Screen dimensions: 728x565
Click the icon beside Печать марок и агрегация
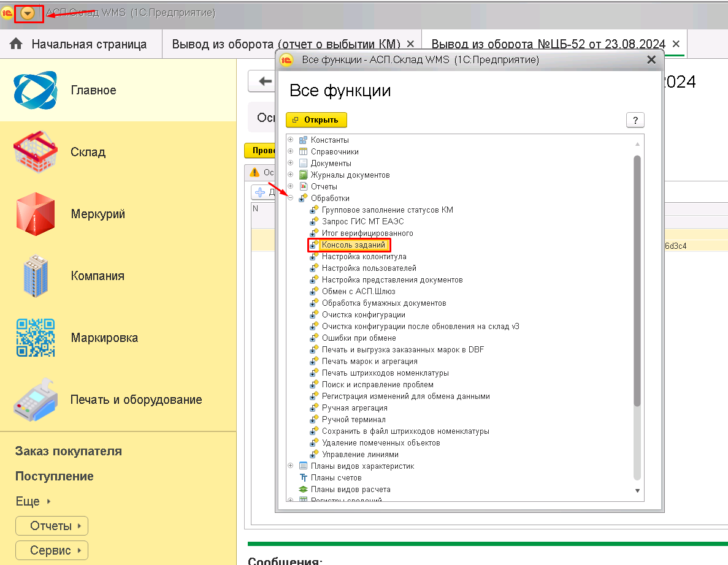(314, 362)
